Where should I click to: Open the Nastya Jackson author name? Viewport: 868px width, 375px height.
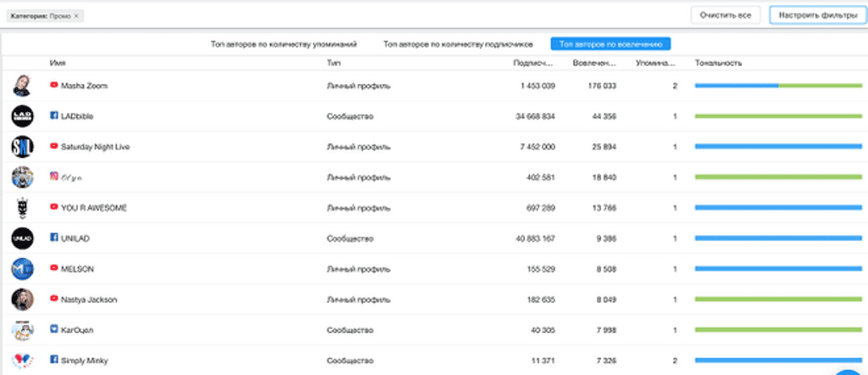click(88, 299)
